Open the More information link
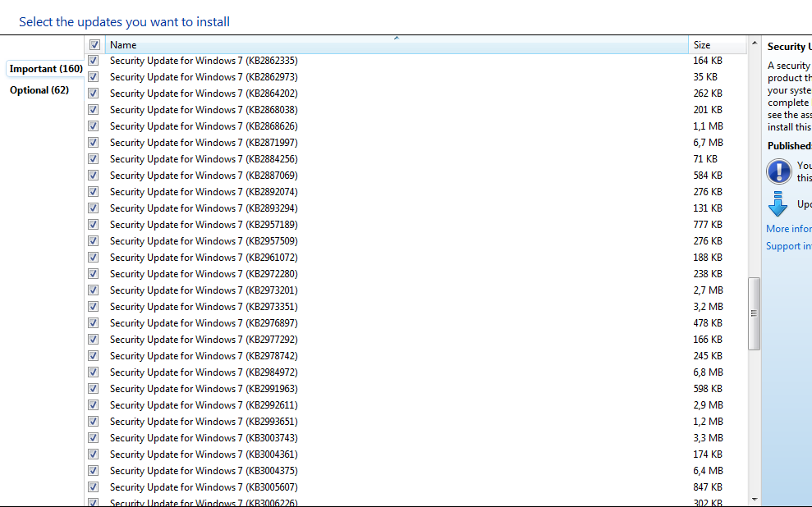Screen dimensions: 812x507 [789, 229]
